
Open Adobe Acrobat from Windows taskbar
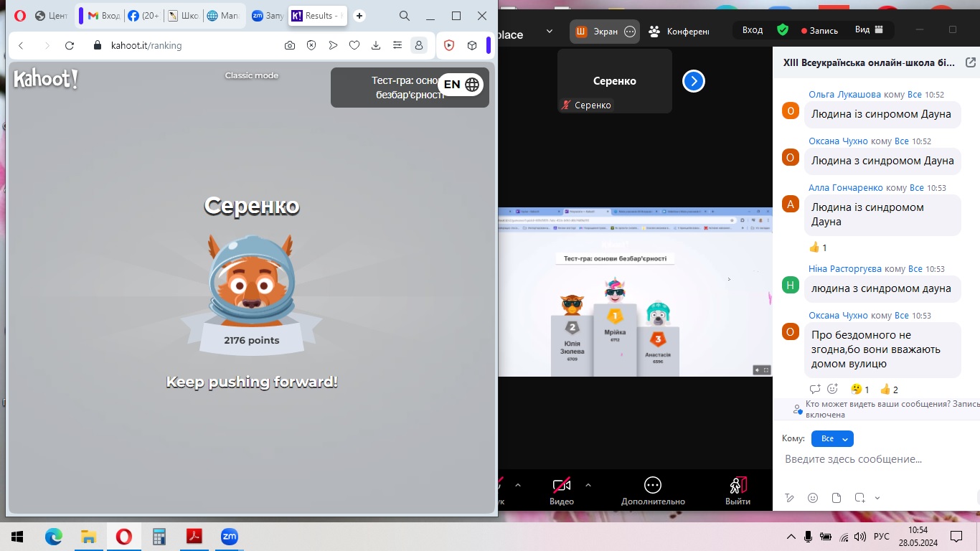(x=194, y=537)
